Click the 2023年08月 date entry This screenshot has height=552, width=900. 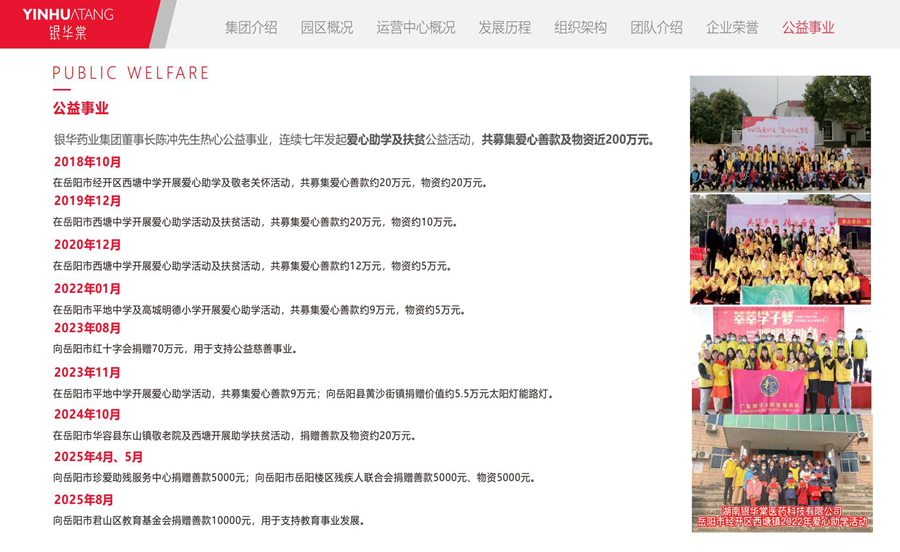click(x=87, y=328)
